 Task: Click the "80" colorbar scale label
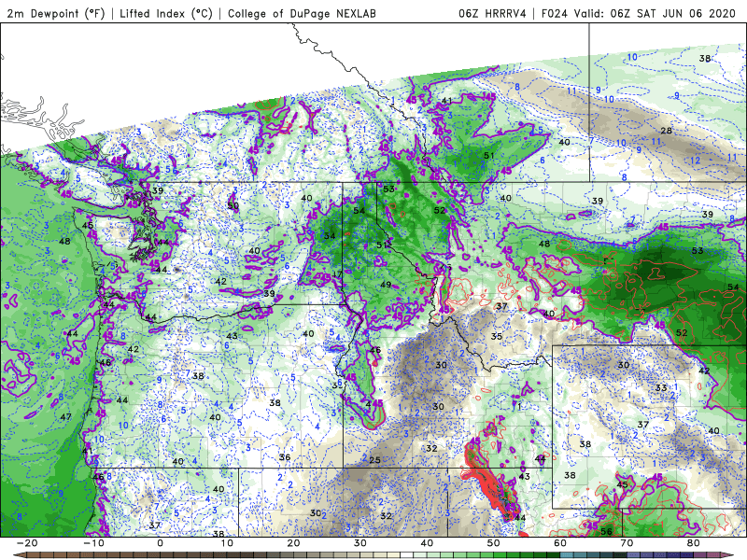pyautogui.click(x=694, y=543)
